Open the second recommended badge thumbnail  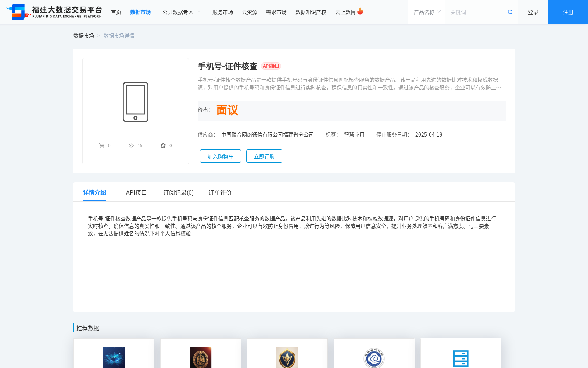tap(201, 358)
